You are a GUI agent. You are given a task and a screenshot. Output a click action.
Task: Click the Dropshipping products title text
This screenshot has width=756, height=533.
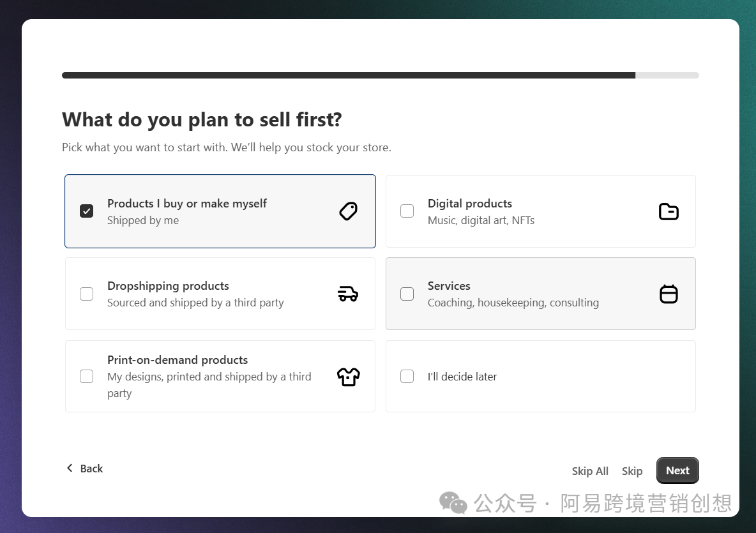[x=168, y=286]
